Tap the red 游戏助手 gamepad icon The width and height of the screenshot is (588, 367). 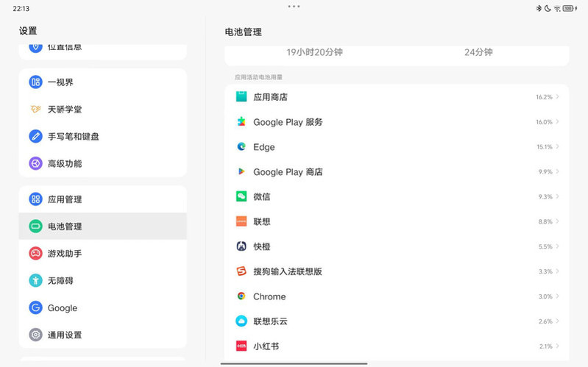35,254
